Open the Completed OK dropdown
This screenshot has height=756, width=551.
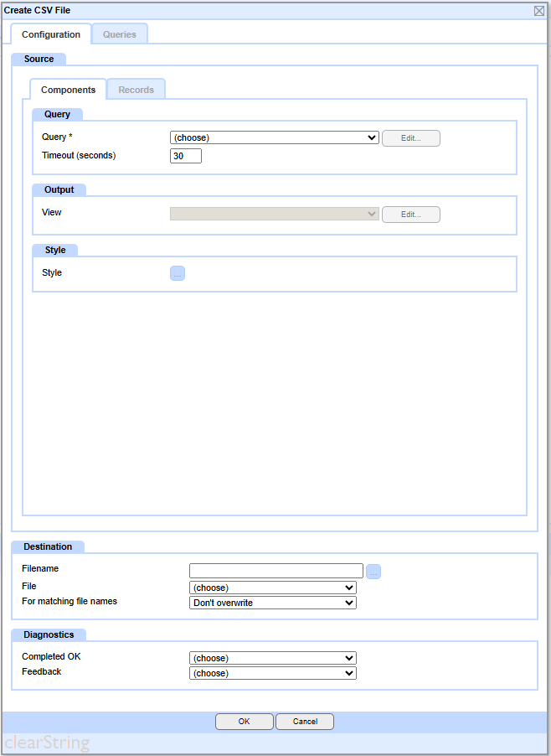273,659
